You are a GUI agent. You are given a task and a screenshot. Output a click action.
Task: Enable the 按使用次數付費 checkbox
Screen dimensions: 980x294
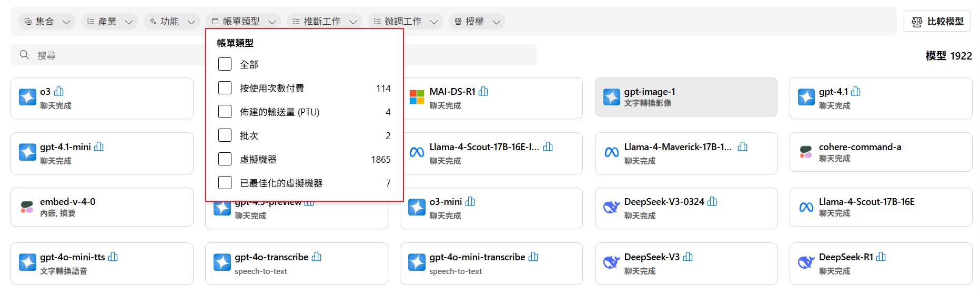click(225, 88)
